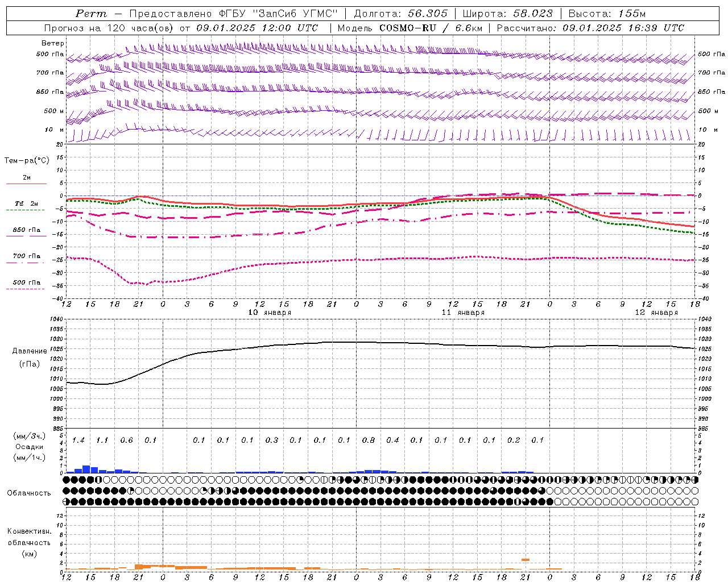Click the '(мм/1ч.)' hourly precipitation unit label

pyautogui.click(x=30, y=458)
